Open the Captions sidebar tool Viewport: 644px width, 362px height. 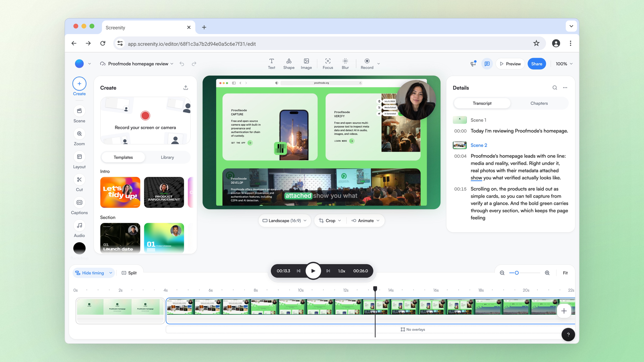[79, 206]
